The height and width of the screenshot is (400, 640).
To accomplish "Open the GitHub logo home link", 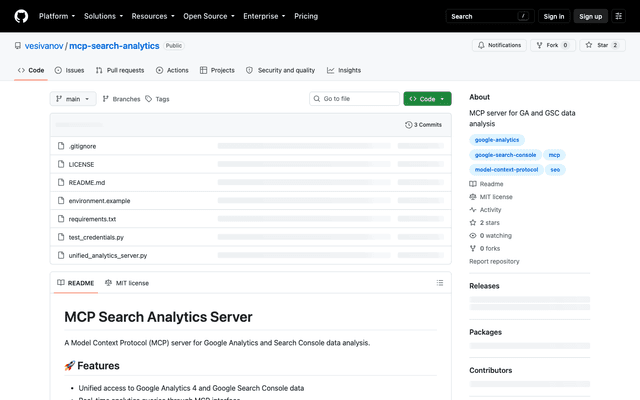I will pos(21,16).
